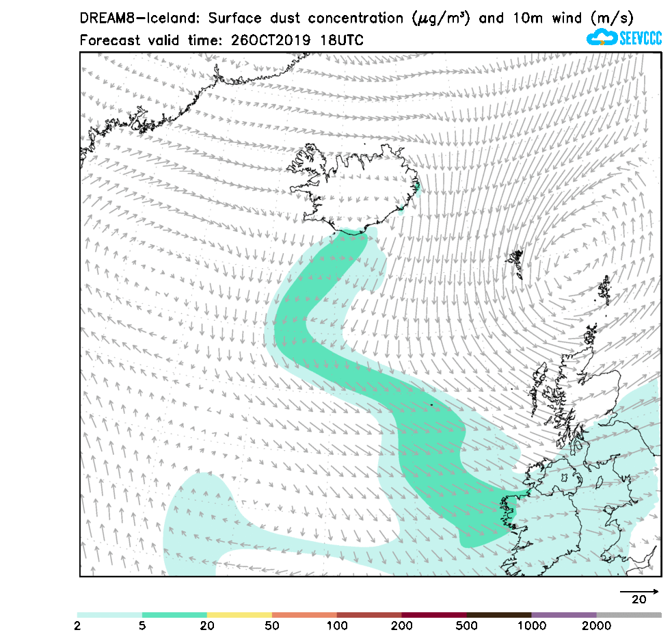Click the SEEVCCC cloud logo icon

[602, 38]
